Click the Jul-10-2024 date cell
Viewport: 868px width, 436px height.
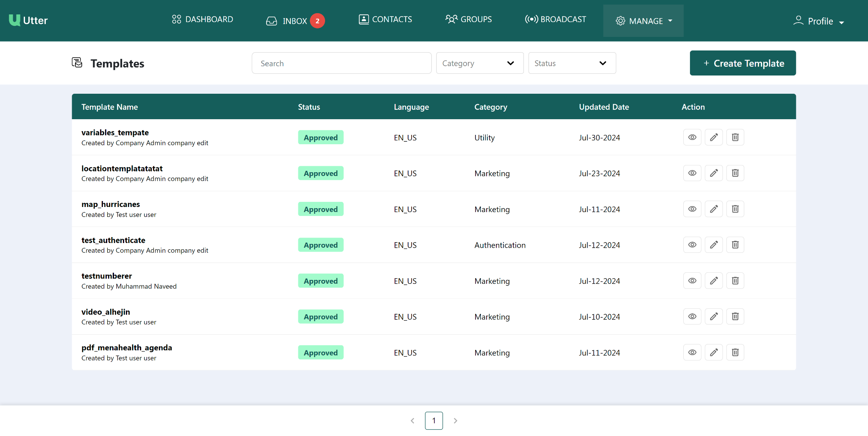pos(599,316)
